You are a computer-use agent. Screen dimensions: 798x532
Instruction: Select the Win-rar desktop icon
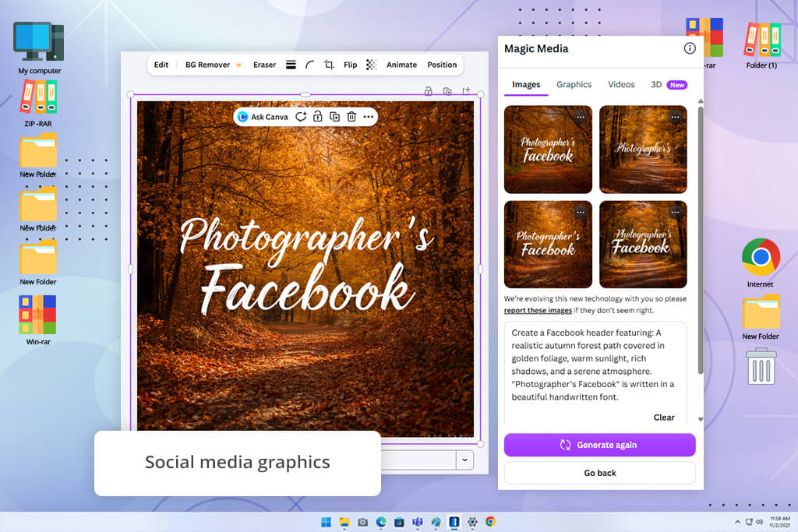[x=38, y=320]
